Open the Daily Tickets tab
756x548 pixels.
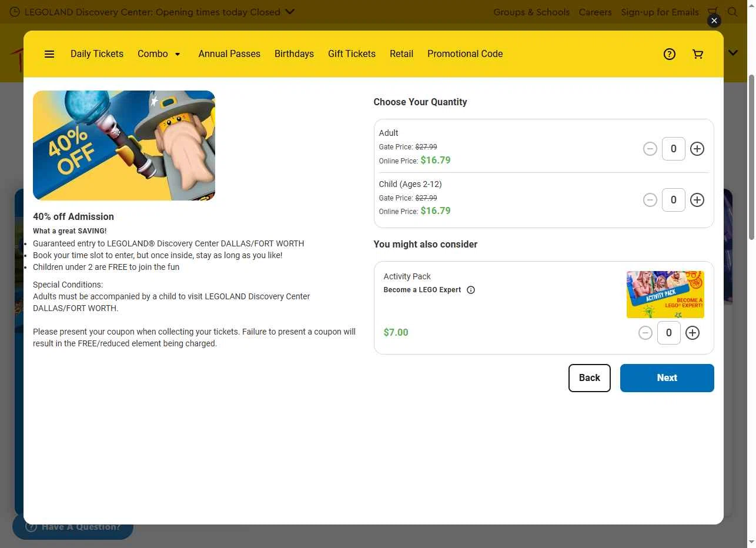[97, 54]
